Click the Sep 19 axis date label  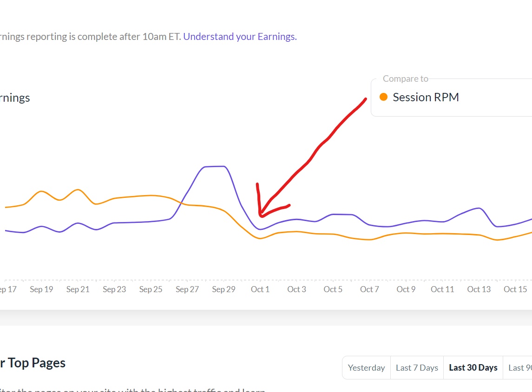click(41, 289)
